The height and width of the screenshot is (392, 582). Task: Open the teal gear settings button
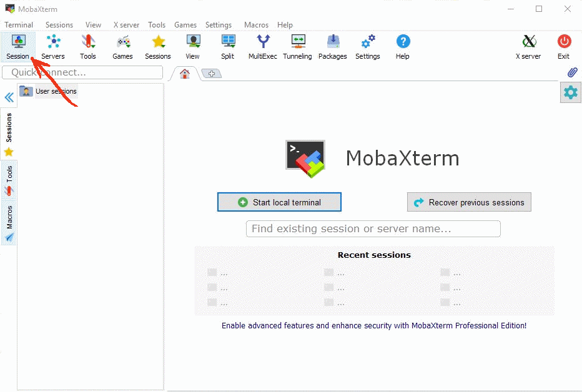coord(571,92)
